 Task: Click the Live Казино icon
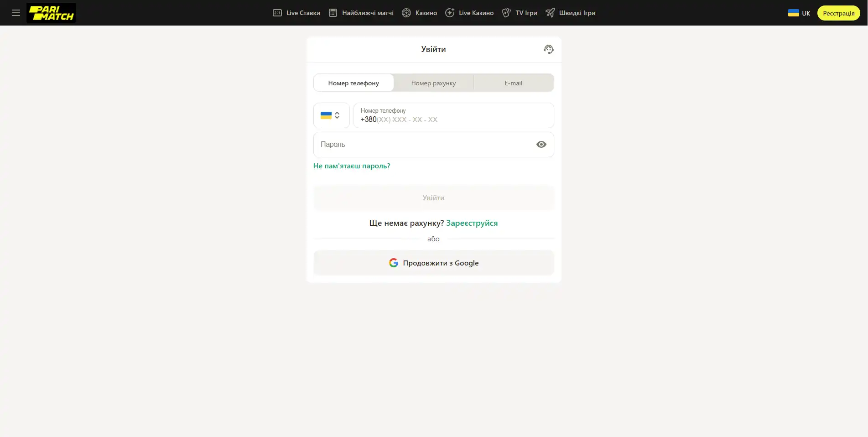450,13
